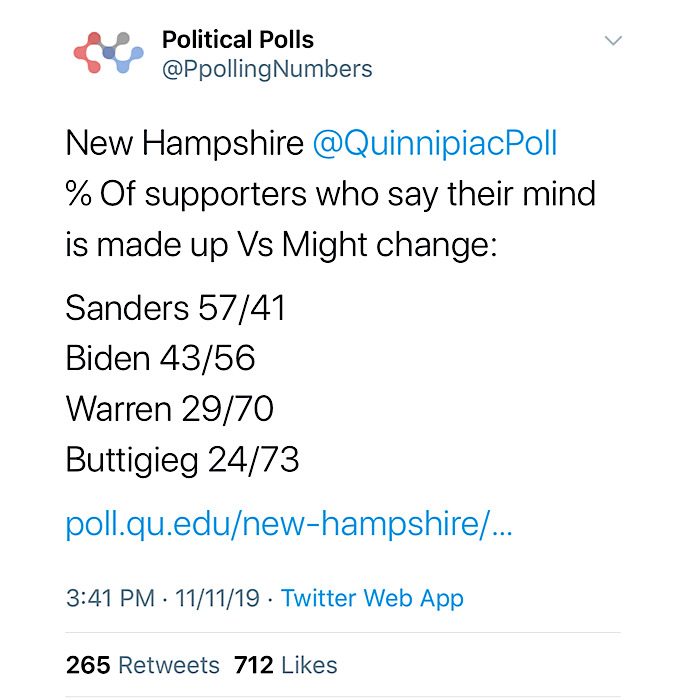700x700 pixels.
Task: Open the Political Polls profile avatar logo
Action: (108, 53)
